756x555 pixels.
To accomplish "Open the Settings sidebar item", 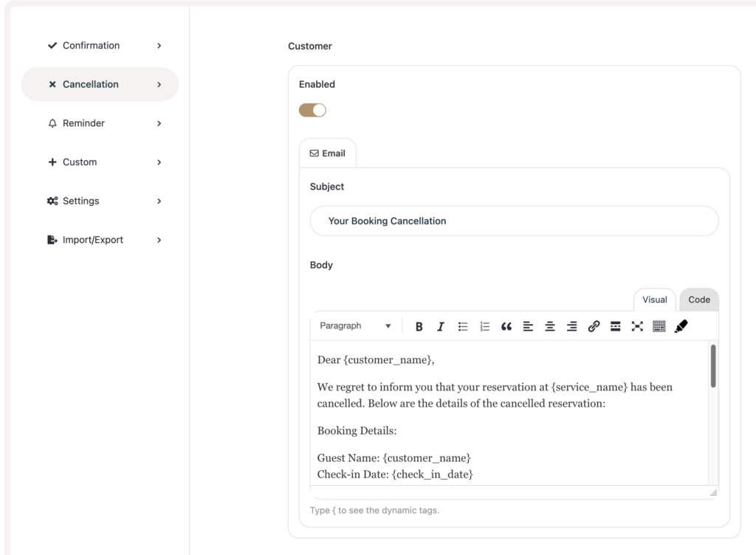I will [x=80, y=201].
